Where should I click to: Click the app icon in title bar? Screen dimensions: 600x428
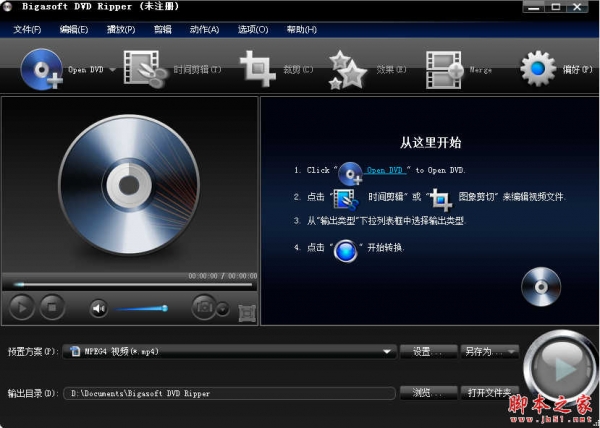pos(7,7)
